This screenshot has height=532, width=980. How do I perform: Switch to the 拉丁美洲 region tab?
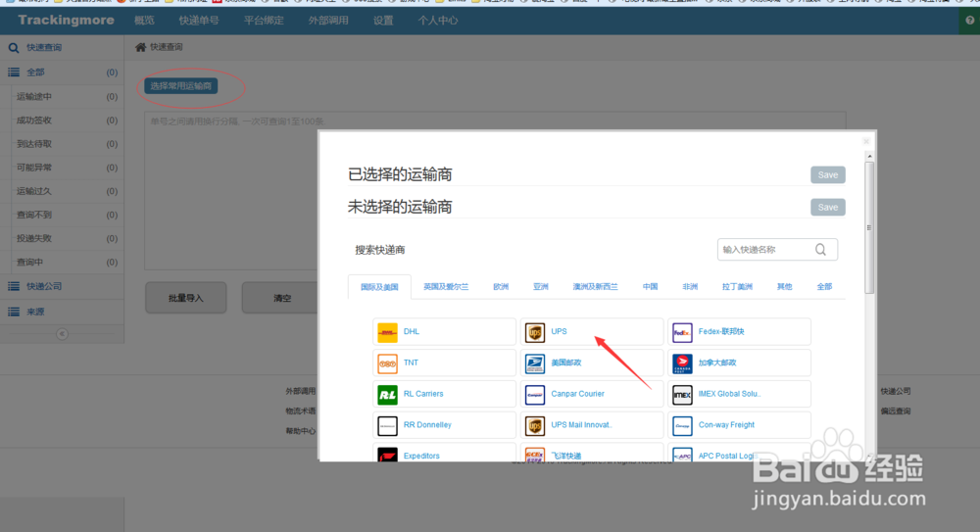point(737,287)
